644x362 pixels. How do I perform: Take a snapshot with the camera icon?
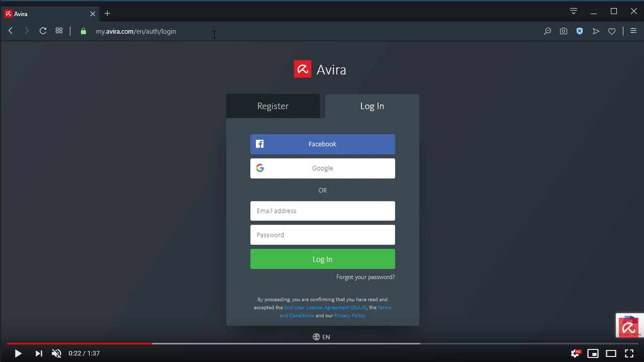pyautogui.click(x=564, y=31)
